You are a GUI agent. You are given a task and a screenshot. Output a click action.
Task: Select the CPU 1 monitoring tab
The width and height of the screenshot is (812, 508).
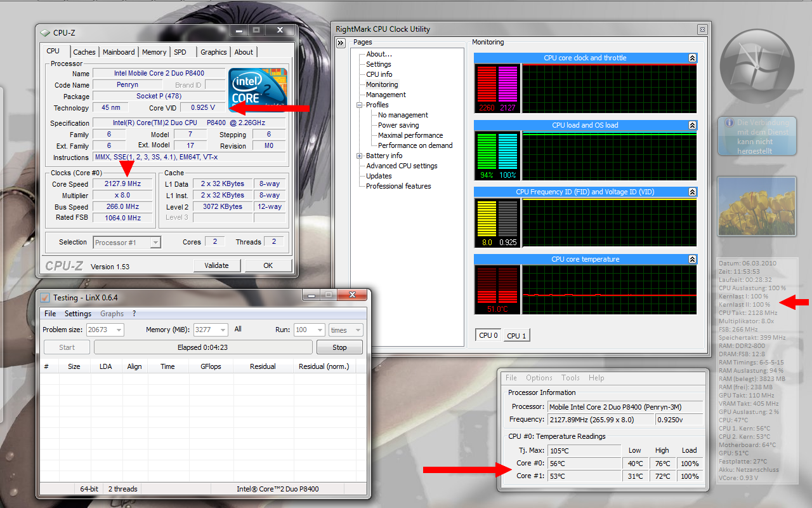coord(516,336)
